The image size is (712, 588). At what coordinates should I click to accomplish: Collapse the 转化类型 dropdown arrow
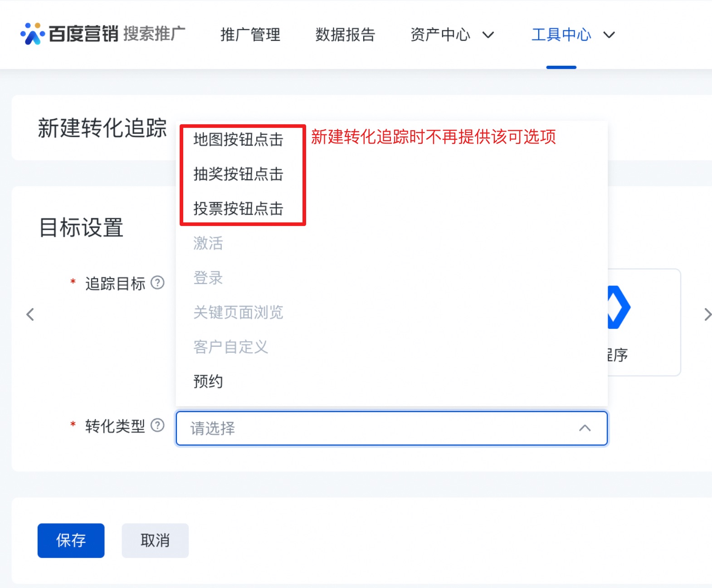pyautogui.click(x=585, y=428)
